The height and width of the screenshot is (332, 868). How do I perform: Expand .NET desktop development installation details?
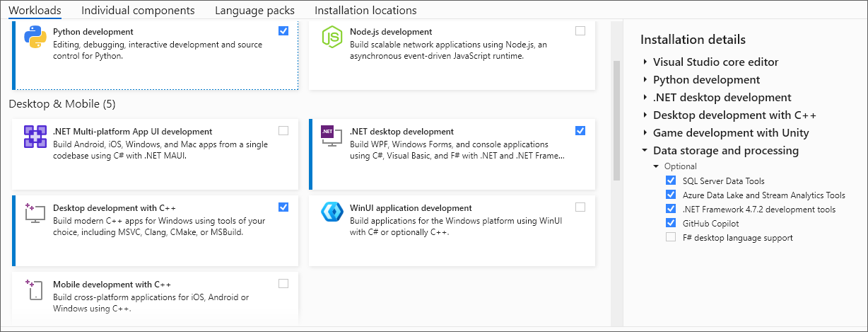(645, 98)
